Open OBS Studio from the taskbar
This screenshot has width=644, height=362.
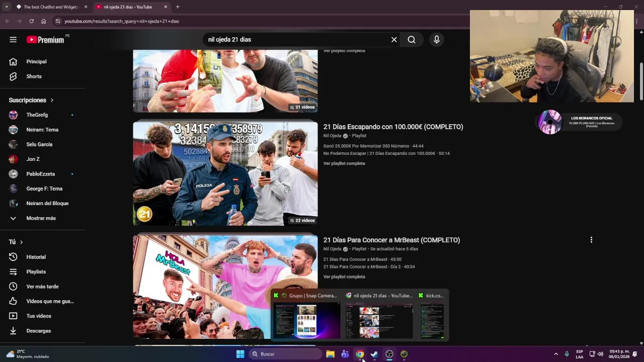tap(389, 354)
